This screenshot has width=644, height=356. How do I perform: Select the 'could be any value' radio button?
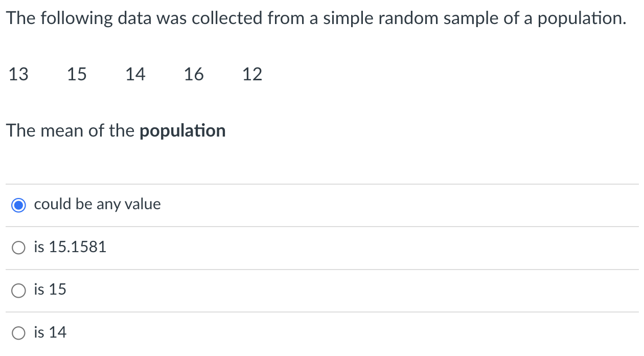tap(18, 205)
